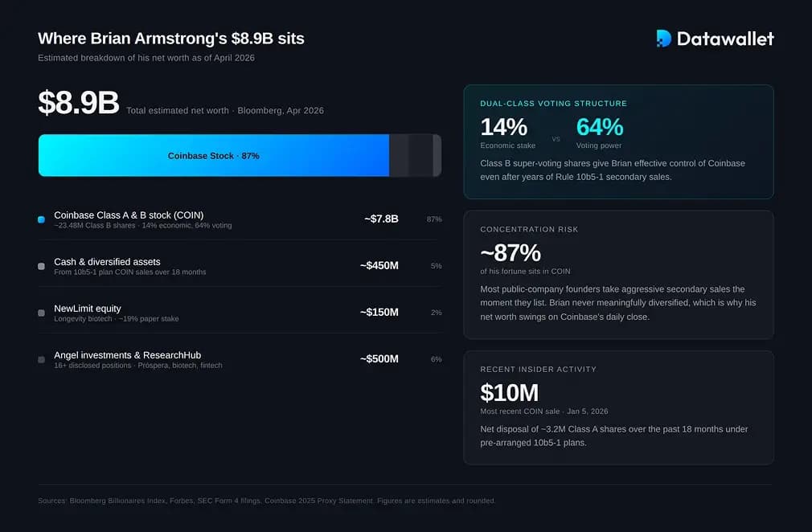This screenshot has width=812, height=532.
Task: Click the ~$150M value
Action: 379,312
